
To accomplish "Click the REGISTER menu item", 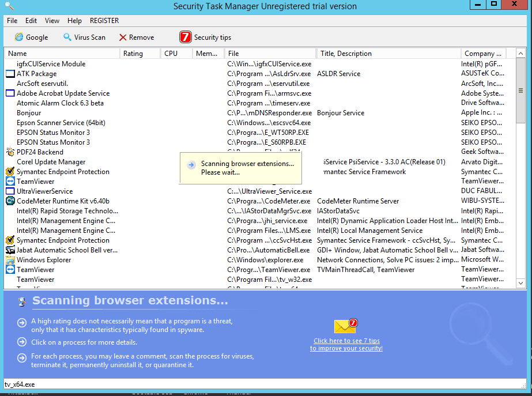I will click(104, 21).
